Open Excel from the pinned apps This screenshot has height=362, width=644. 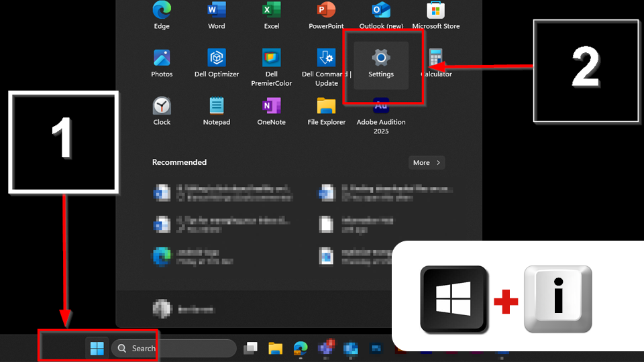(272, 15)
